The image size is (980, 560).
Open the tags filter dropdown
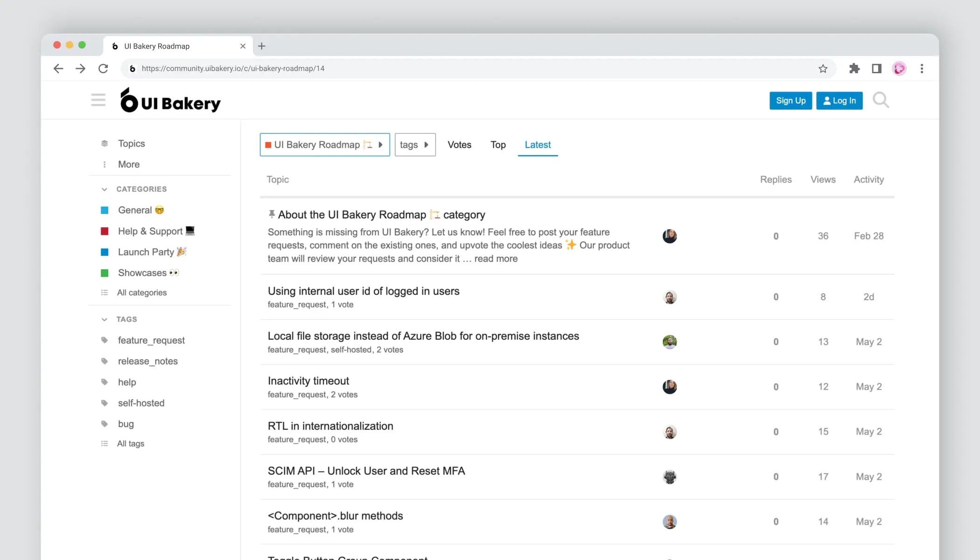[415, 145]
